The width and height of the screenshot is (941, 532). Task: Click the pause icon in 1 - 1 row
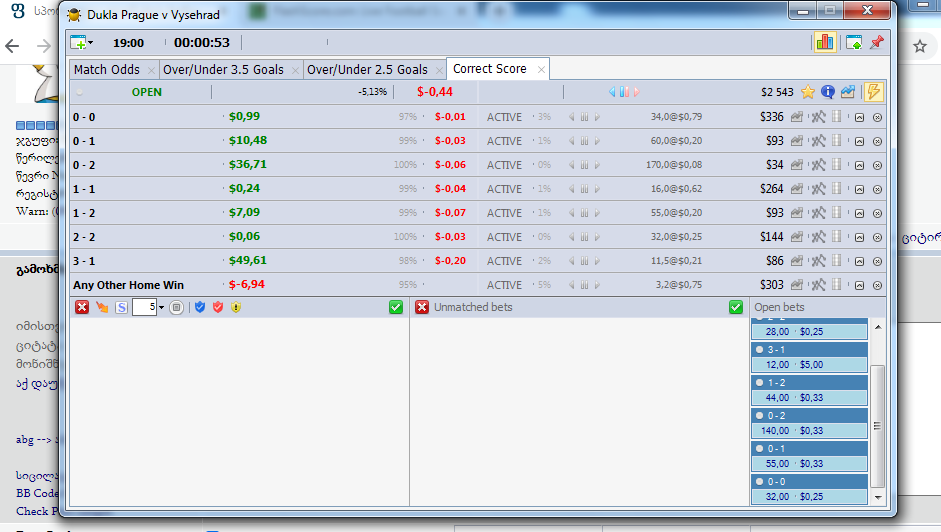[x=584, y=189]
